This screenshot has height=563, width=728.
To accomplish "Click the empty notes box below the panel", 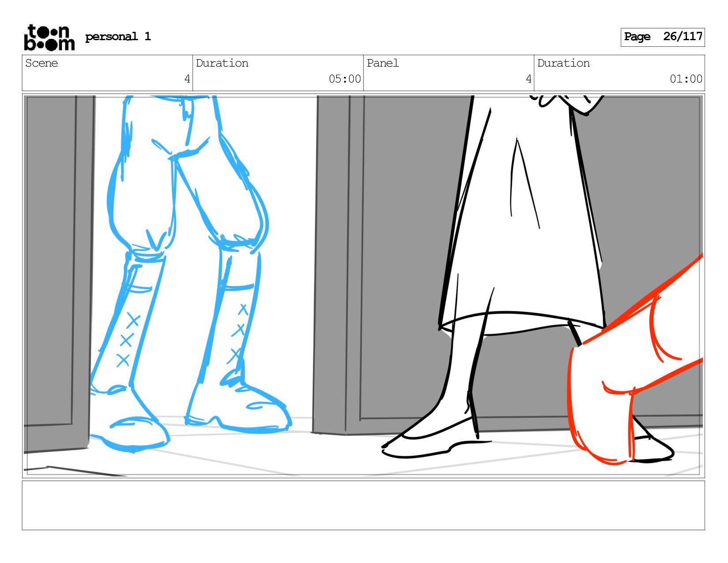I will point(363,506).
